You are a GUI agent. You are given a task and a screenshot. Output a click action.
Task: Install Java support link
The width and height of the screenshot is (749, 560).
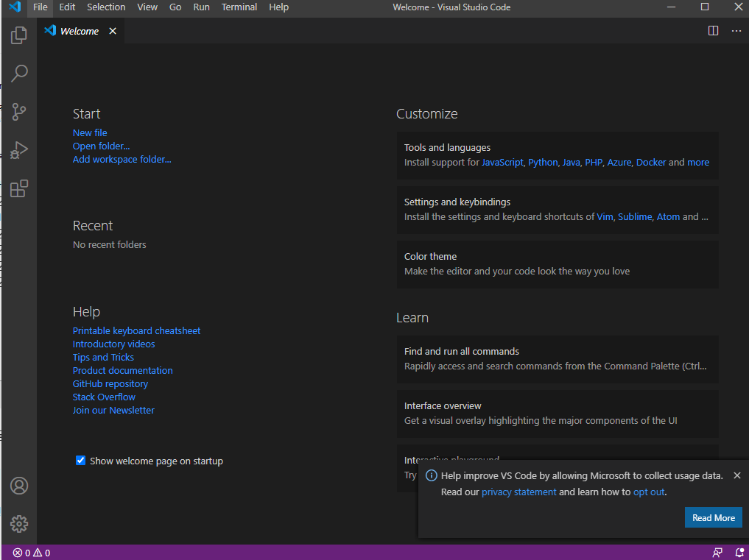572,163
